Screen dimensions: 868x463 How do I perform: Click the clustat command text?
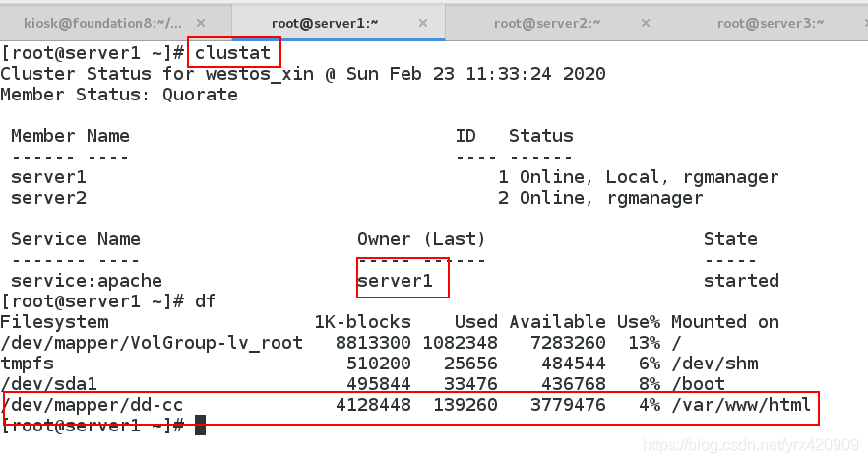click(x=232, y=52)
